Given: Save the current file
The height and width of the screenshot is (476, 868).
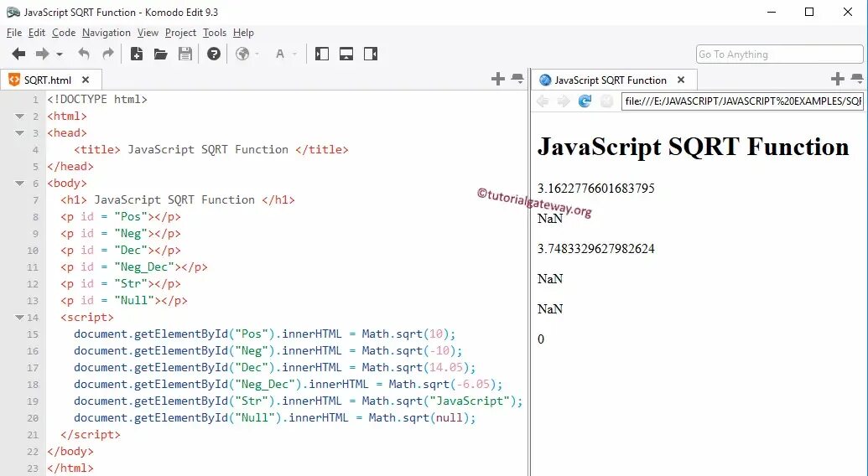Looking at the screenshot, I should pyautogui.click(x=185, y=54).
